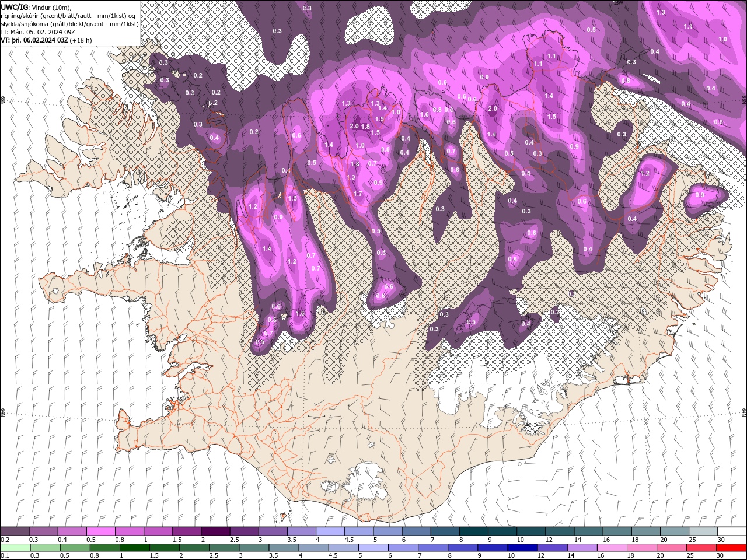Click the bright pink upper swatch between 0.4 and 0.5
The width and height of the screenshot is (747, 560).
72,531
